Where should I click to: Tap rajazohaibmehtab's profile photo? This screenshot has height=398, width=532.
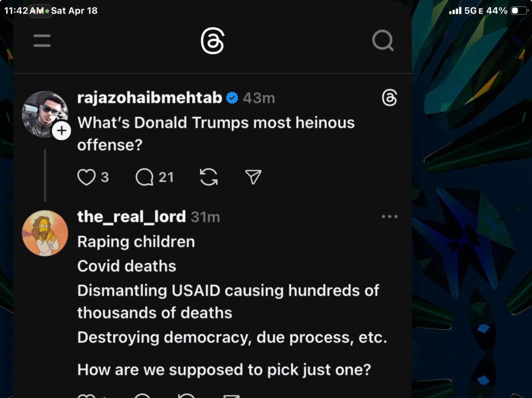[44, 112]
